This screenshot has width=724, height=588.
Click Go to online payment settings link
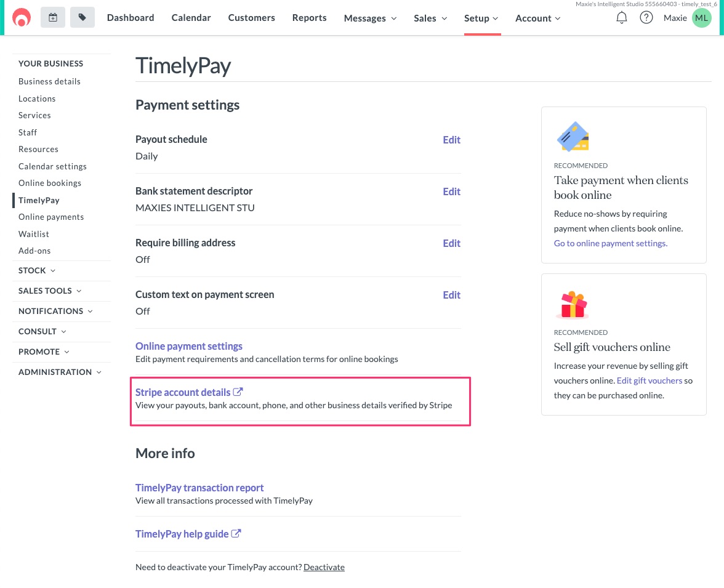[x=611, y=243]
